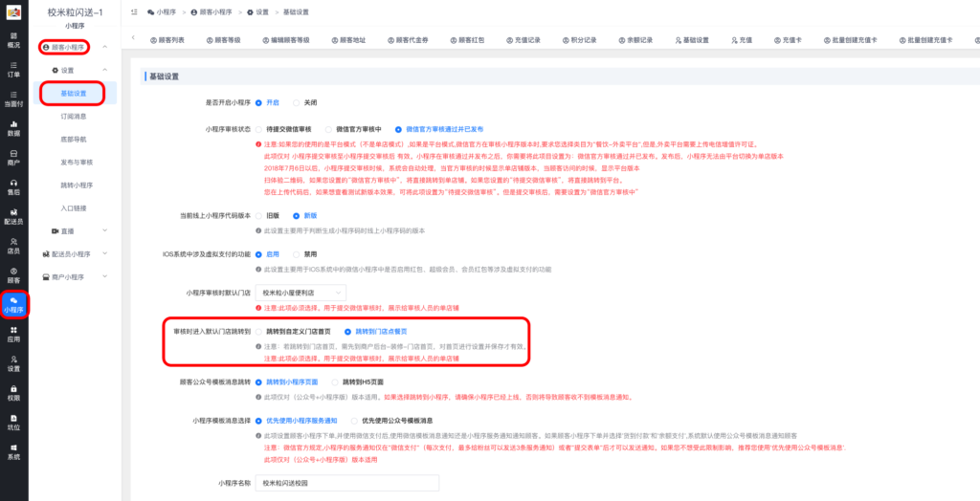Select 小程序 in the dark sidebar
The image size is (980, 501).
click(13, 305)
